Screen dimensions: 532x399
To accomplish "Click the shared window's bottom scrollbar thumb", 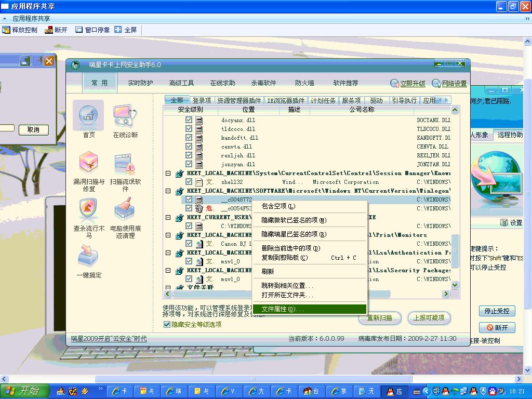I will point(254,379).
